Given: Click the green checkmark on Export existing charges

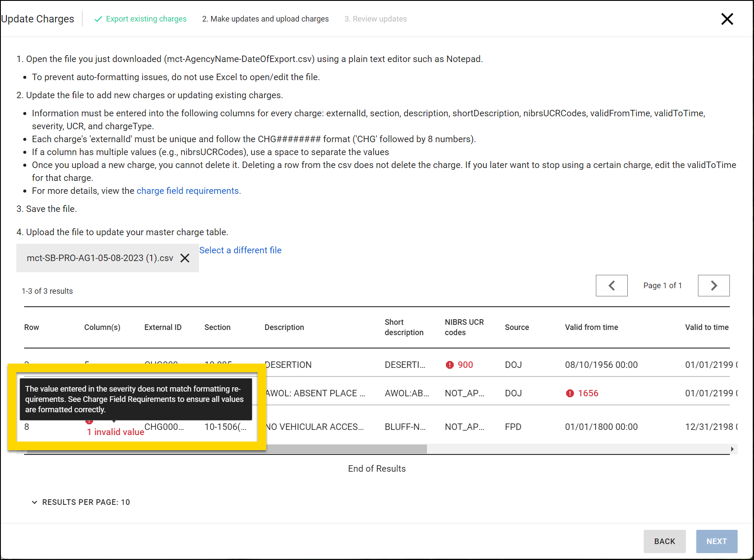Looking at the screenshot, I should coord(98,19).
